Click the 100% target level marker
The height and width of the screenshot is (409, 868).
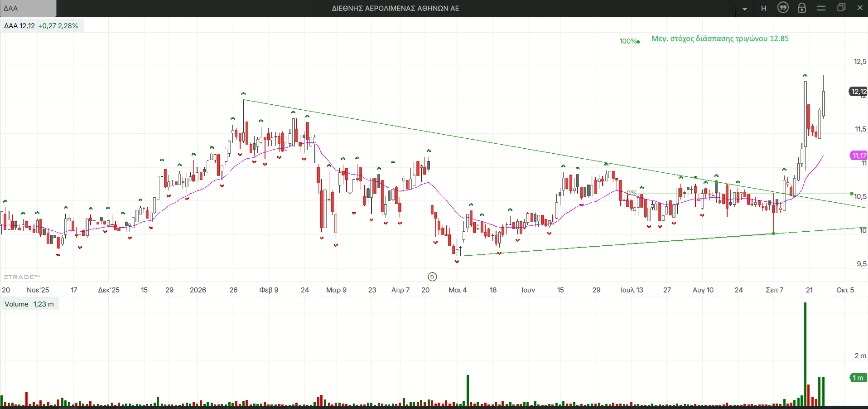click(x=628, y=41)
